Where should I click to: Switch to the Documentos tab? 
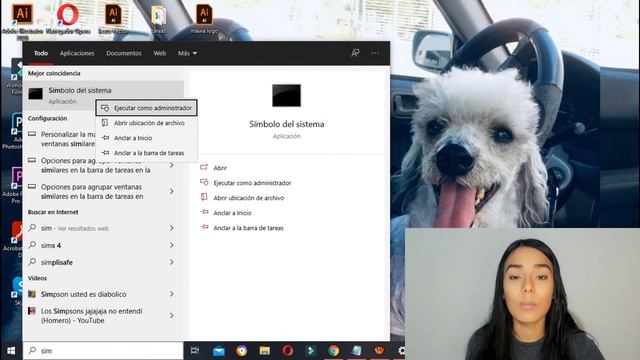124,53
